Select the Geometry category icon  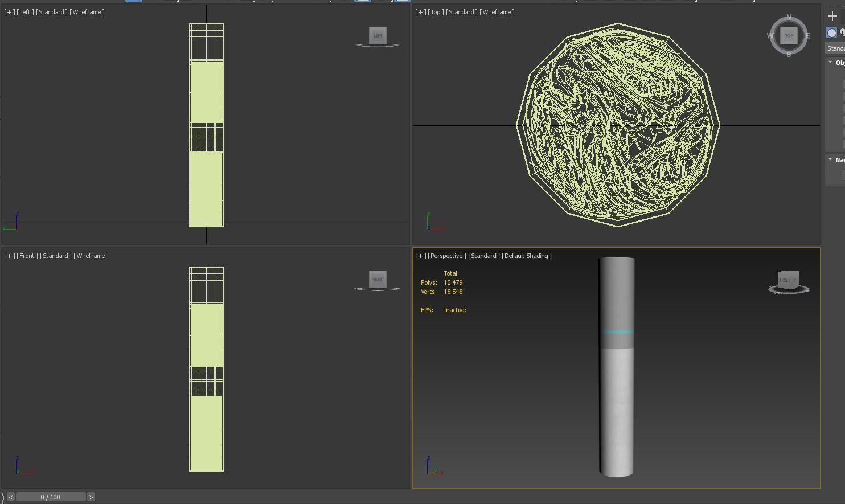[x=831, y=33]
